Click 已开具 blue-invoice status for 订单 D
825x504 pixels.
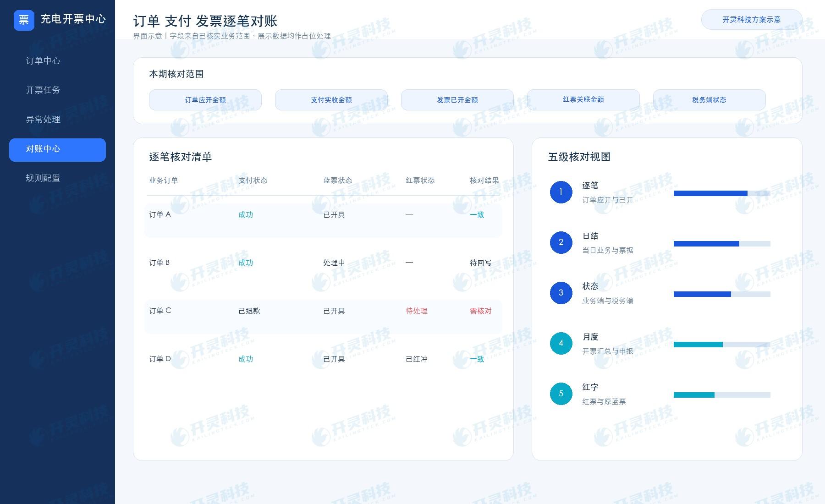[x=334, y=359]
